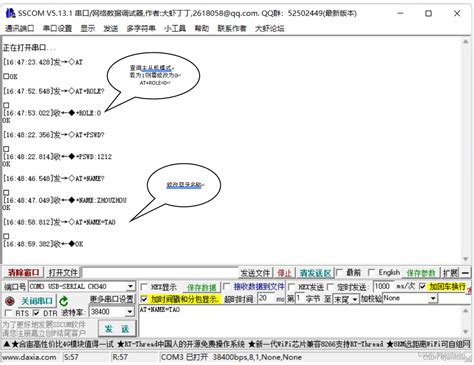
Task: Toggle the 接收数据到文件 checkbox
Action: point(227,287)
